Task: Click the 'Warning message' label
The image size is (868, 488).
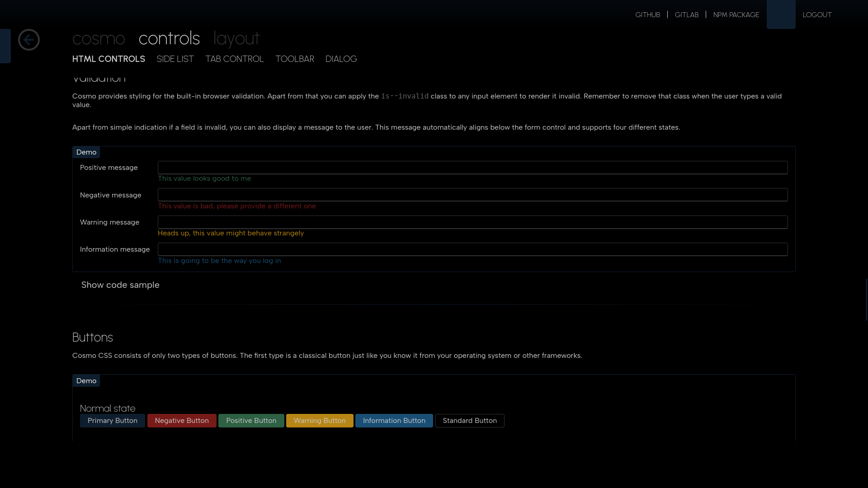Action: [x=109, y=222]
